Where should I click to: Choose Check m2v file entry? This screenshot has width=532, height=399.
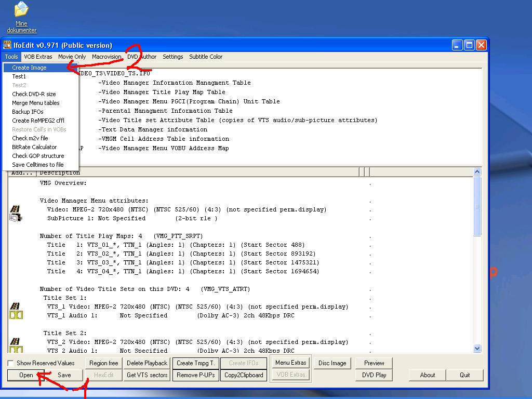click(41, 138)
